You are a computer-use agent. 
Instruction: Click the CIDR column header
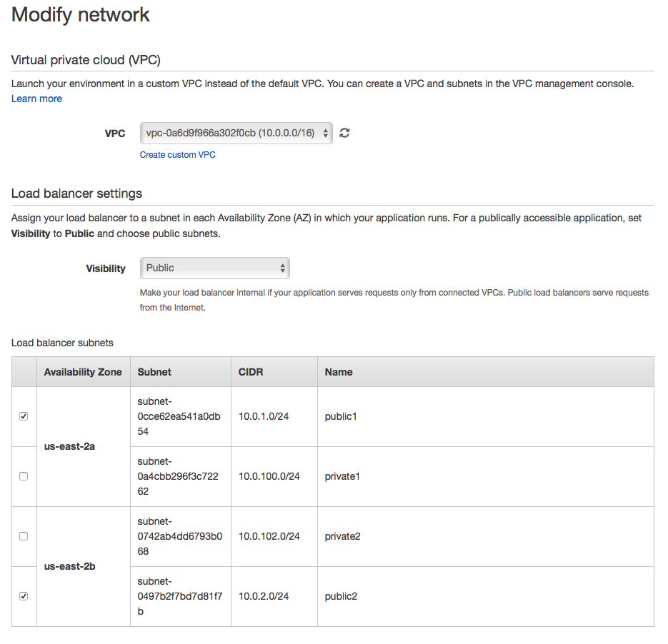pyautogui.click(x=250, y=372)
